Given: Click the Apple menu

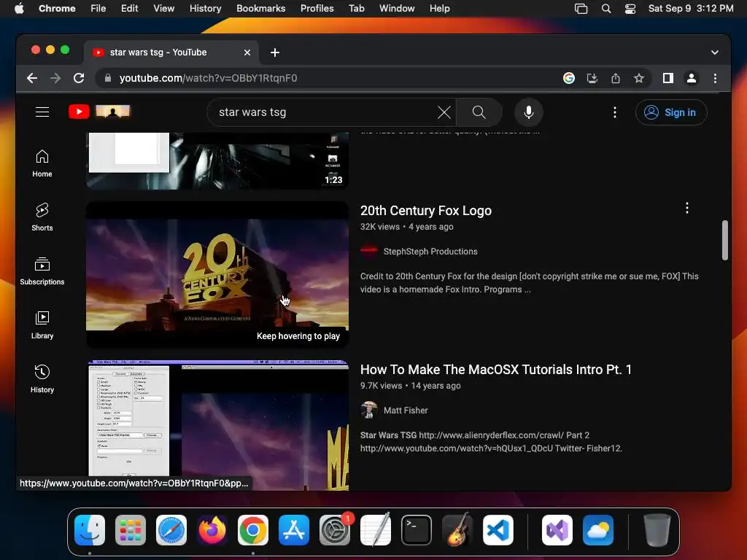Looking at the screenshot, I should [19, 9].
